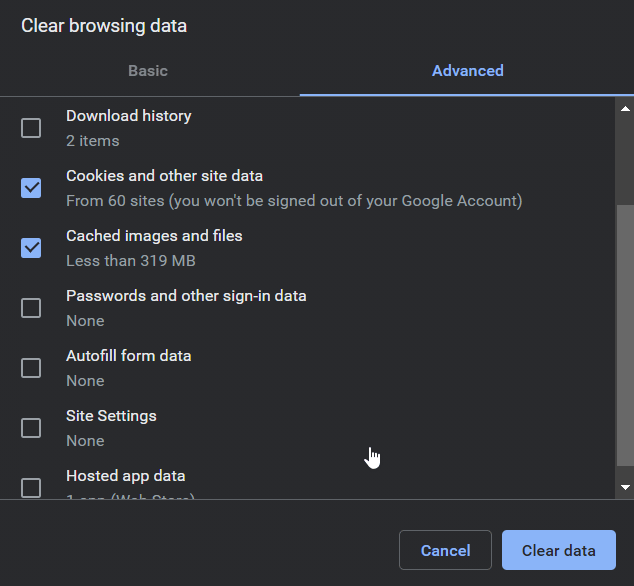Enable the Download history checkbox
This screenshot has height=586, width=634.
pyautogui.click(x=31, y=128)
